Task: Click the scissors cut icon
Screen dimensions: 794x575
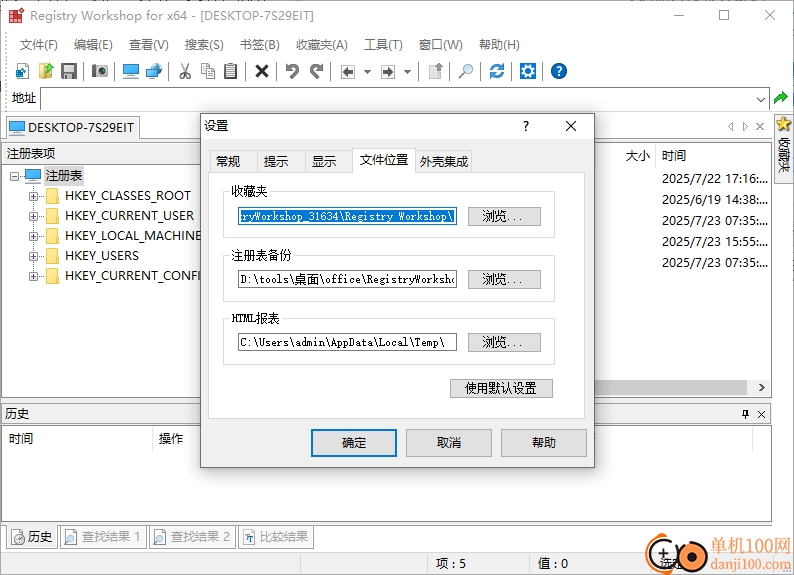Action: tap(185, 71)
